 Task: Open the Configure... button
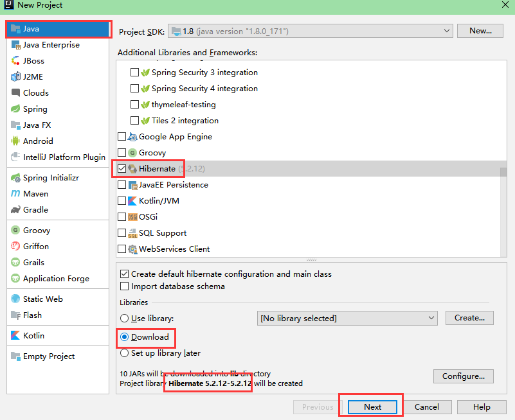pos(464,376)
